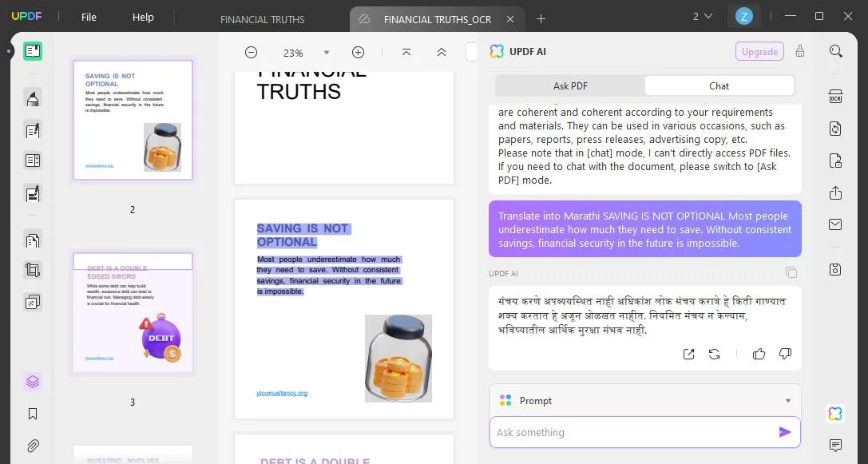Viewport: 868px width, 464px height.
Task: Toggle the UPDF AI sidebar icon
Action: 835,414
